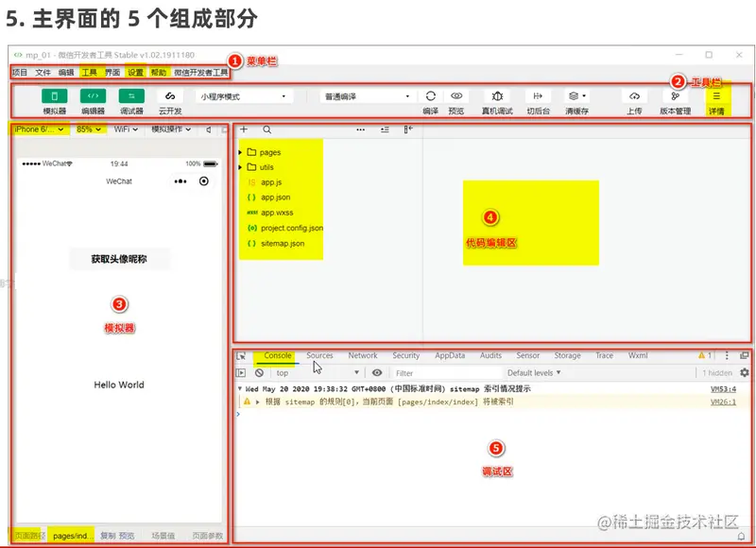Image resolution: width=756 pixels, height=548 pixels.
Task: Click the 获取头像昵称 button
Action: pos(119,259)
